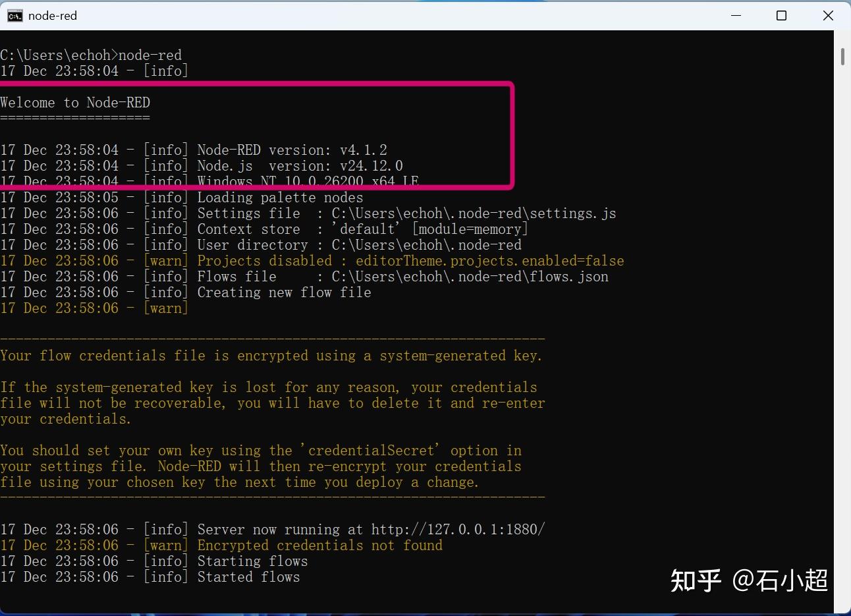Click the 'Welcome to Node-RED' heading line

[x=75, y=103]
